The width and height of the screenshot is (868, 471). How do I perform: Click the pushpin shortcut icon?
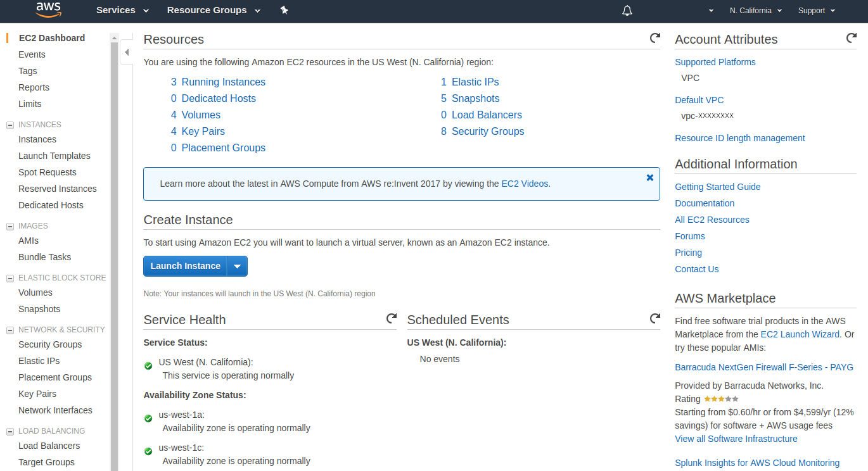click(284, 10)
